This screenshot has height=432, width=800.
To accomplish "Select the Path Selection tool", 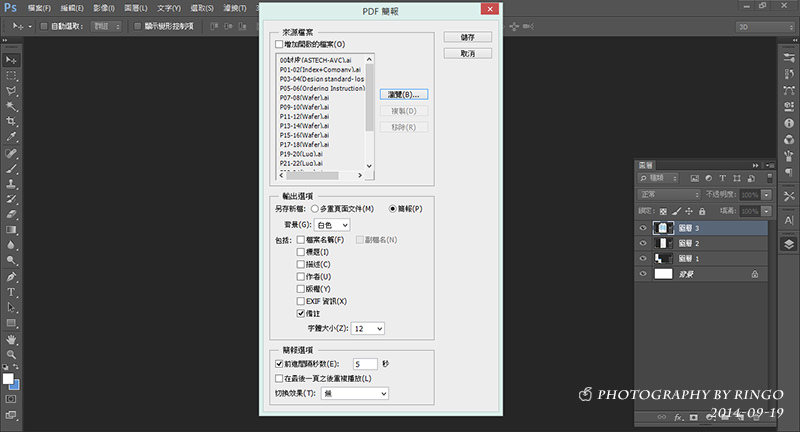I will tap(11, 308).
